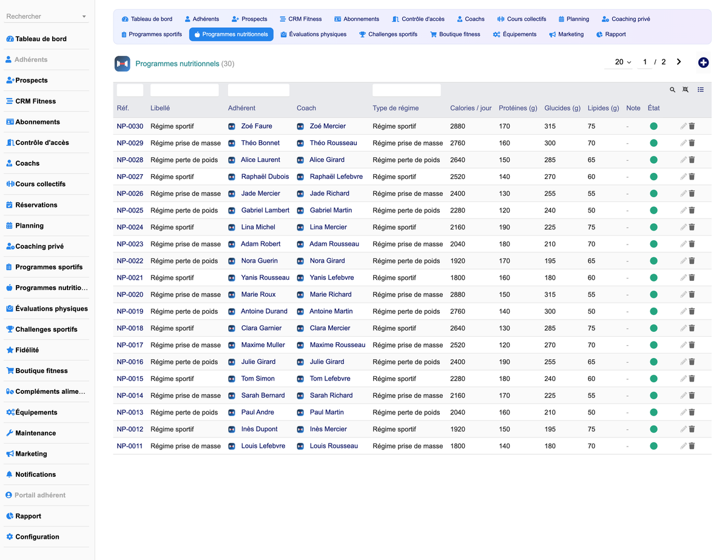Screen dimensions: 728x560
Task: Open Maintenance in left sidebar
Action: [x=46, y=433]
